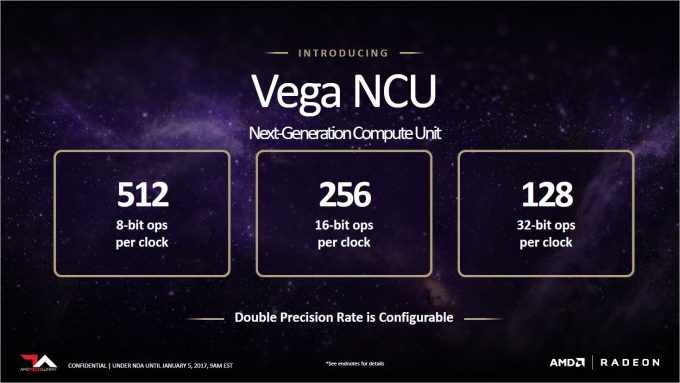Click the gold line left of INTRODUCING
Screen dimensions: 680x383
(x=276, y=53)
